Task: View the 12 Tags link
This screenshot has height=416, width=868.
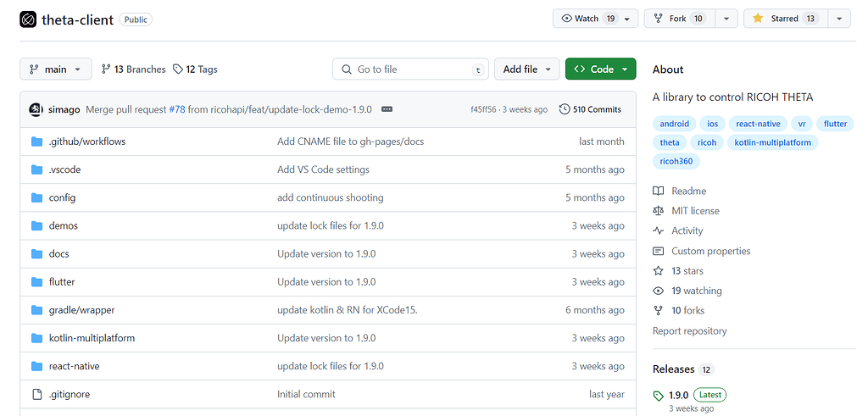Action: pos(195,69)
